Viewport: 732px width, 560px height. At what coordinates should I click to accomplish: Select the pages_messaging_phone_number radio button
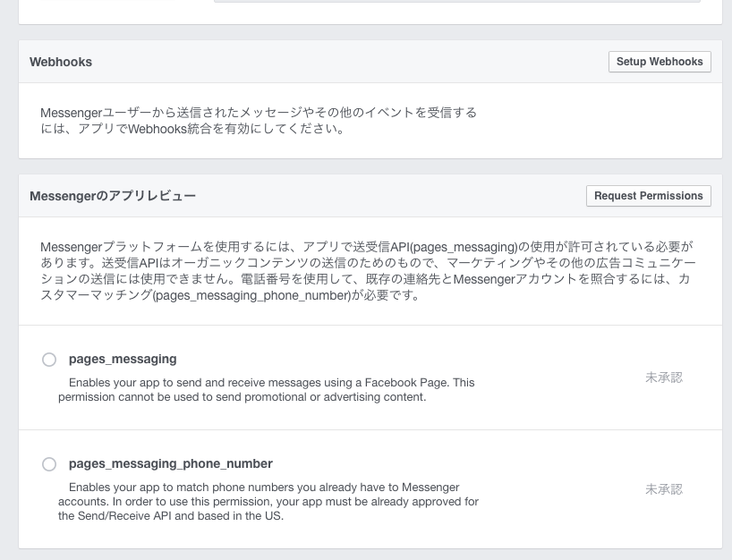[x=49, y=464]
